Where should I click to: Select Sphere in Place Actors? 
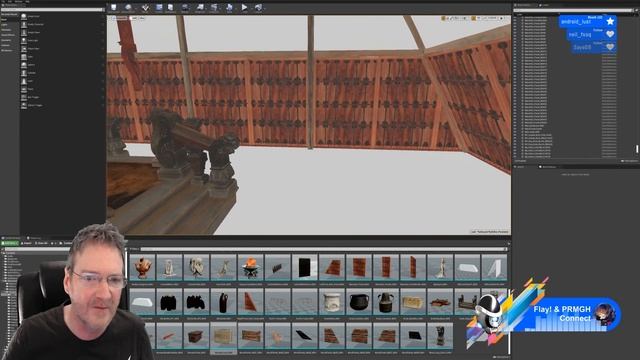(x=62, y=65)
